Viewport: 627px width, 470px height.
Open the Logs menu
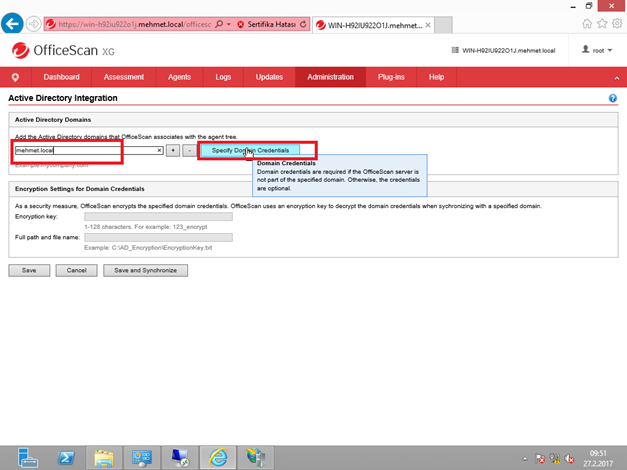coord(223,77)
